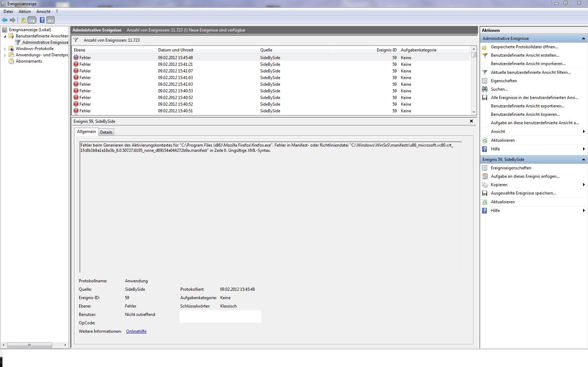588x367 pixels.
Task: Click Aktuelle benutzerdefinierte Ansicht filtern icon
Action: tap(485, 72)
